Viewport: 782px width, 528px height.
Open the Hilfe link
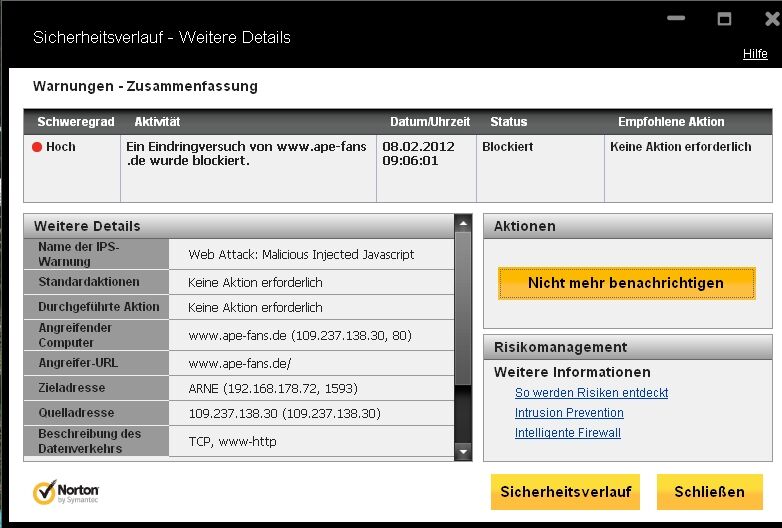pos(755,54)
